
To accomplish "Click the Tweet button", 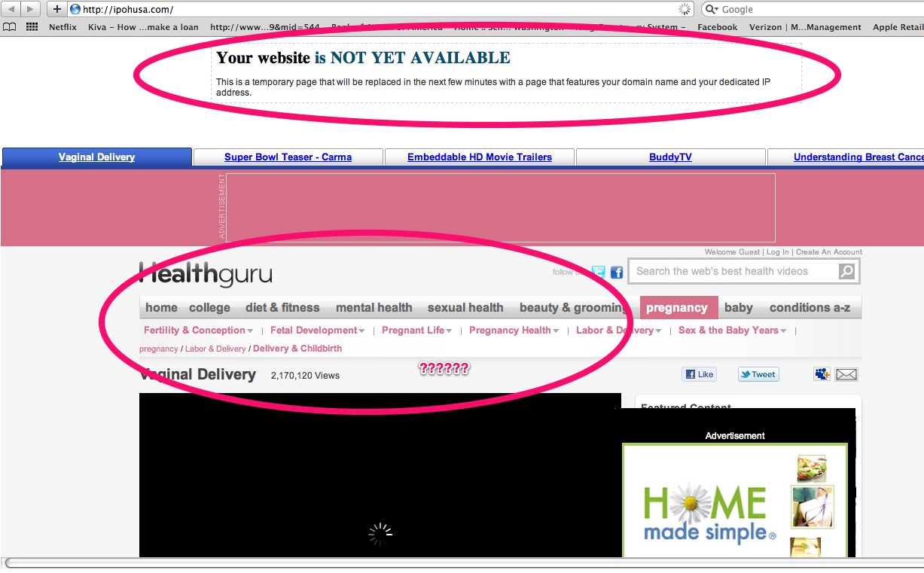I will click(x=758, y=374).
